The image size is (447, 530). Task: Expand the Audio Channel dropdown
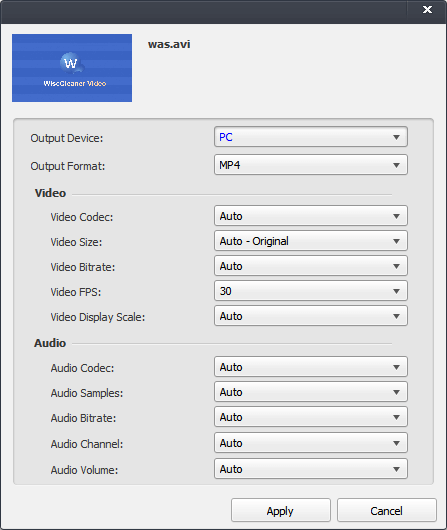click(311, 443)
